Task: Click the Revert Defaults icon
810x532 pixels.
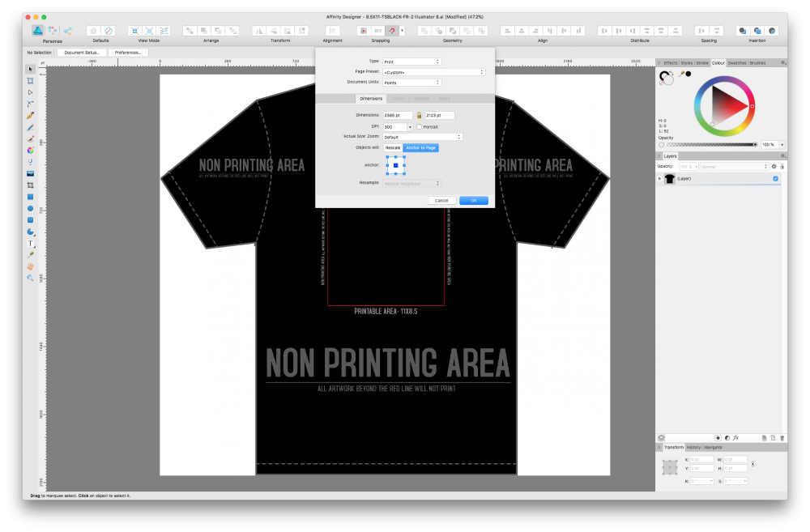Action: [109, 31]
